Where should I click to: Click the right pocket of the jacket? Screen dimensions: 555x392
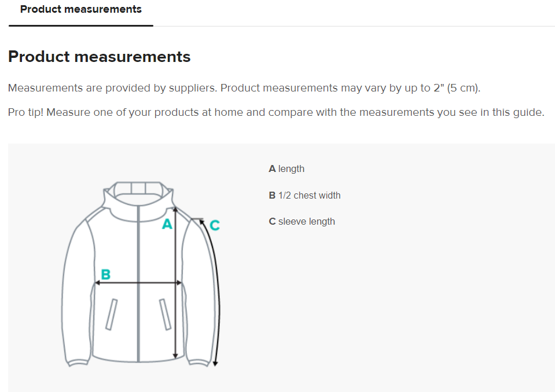[165, 314]
